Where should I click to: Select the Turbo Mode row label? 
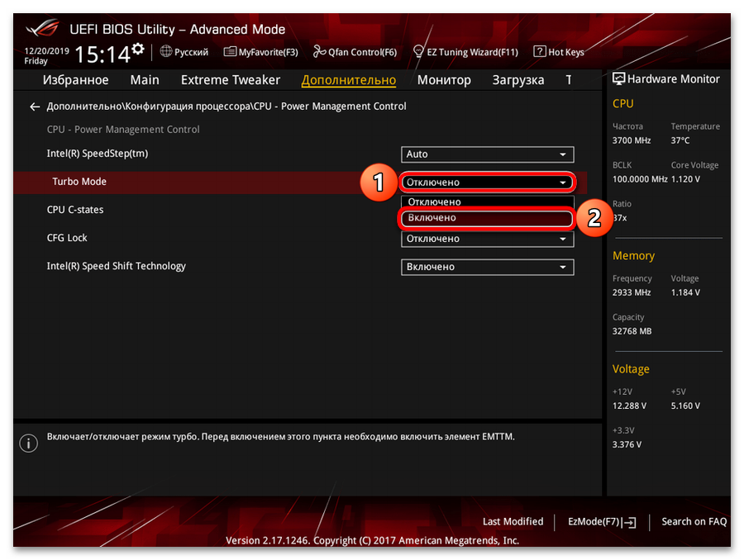tap(79, 182)
